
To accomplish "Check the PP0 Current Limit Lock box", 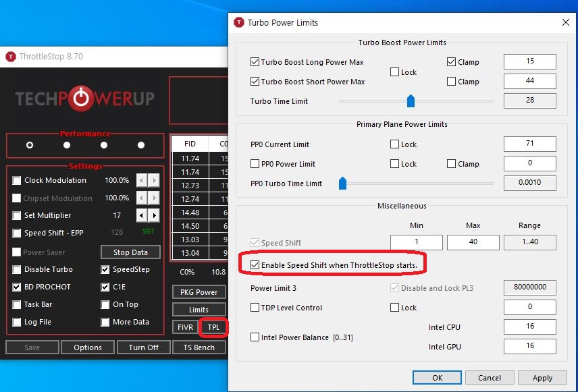I will click(x=394, y=144).
